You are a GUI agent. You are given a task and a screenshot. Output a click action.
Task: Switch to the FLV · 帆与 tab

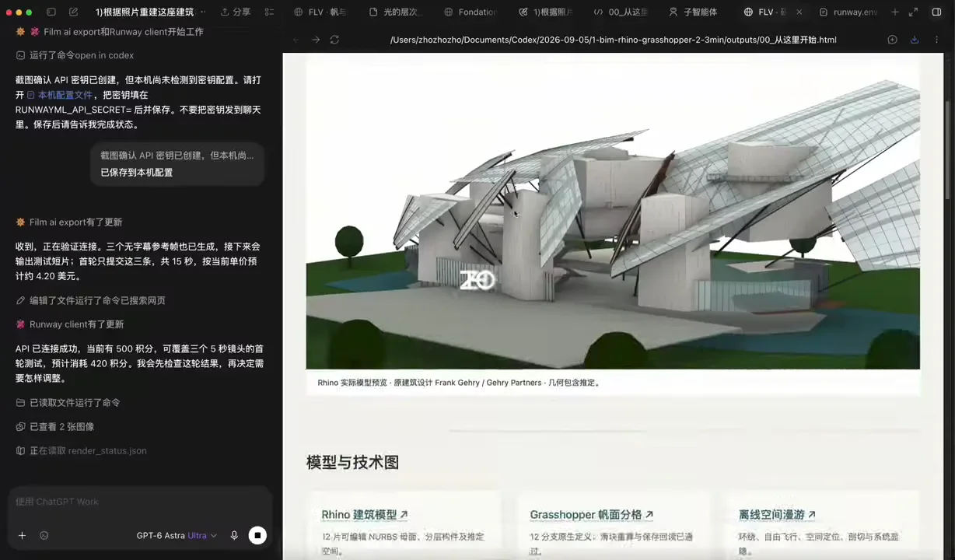(320, 12)
